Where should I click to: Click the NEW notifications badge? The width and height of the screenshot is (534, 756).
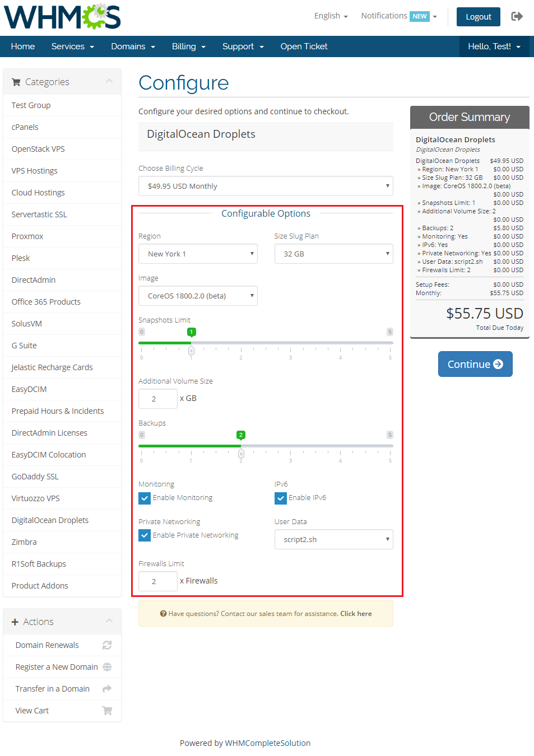coord(420,16)
